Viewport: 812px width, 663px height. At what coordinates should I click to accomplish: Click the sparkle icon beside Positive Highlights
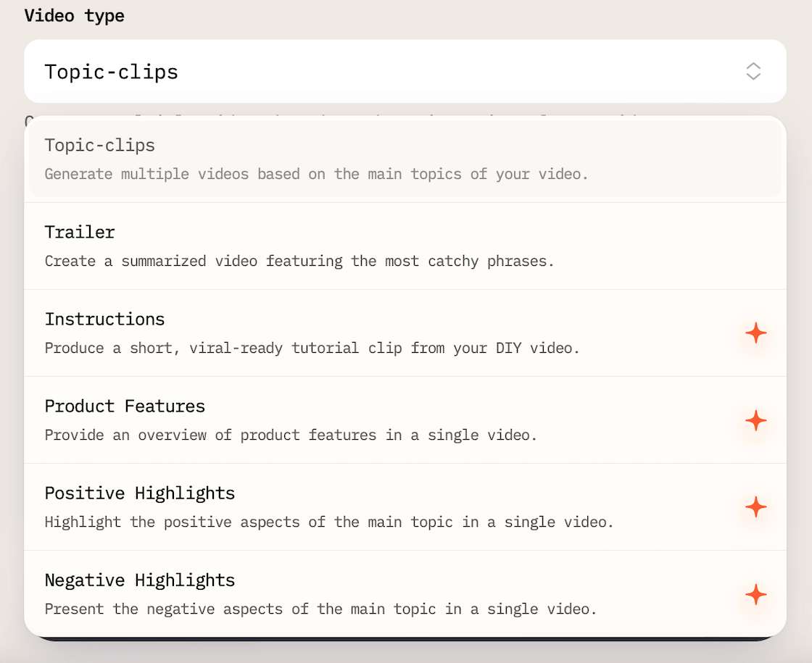(x=755, y=507)
